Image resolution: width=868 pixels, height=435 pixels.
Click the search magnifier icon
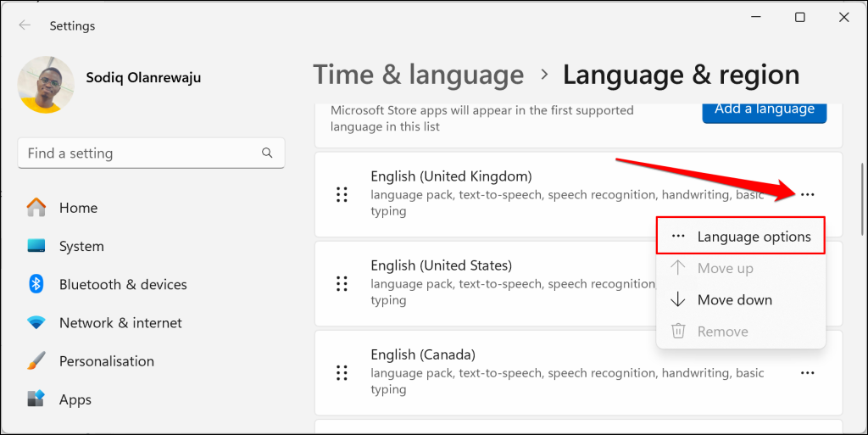point(267,153)
